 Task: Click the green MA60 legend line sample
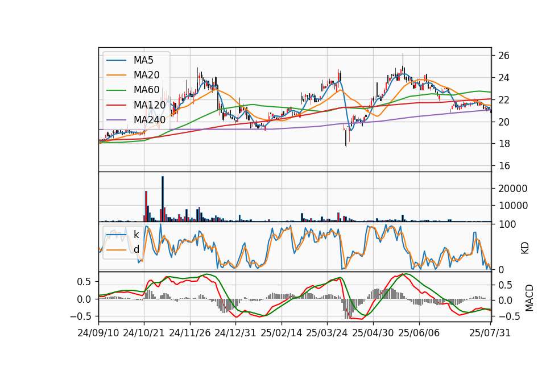point(116,90)
